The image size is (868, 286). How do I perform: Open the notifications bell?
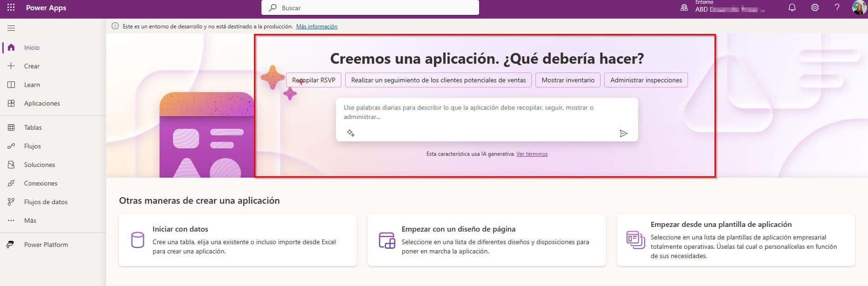click(x=792, y=7)
